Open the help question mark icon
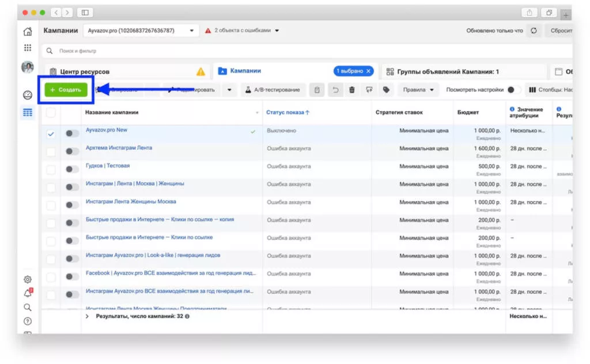The width and height of the screenshot is (590, 364). pos(28,321)
